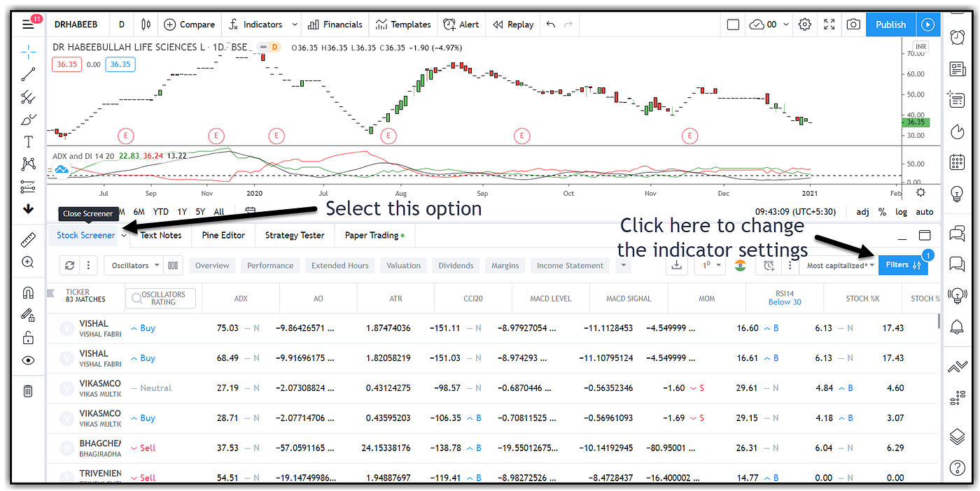Open the Financials menu
This screenshot has height=491, width=980.
click(x=335, y=24)
